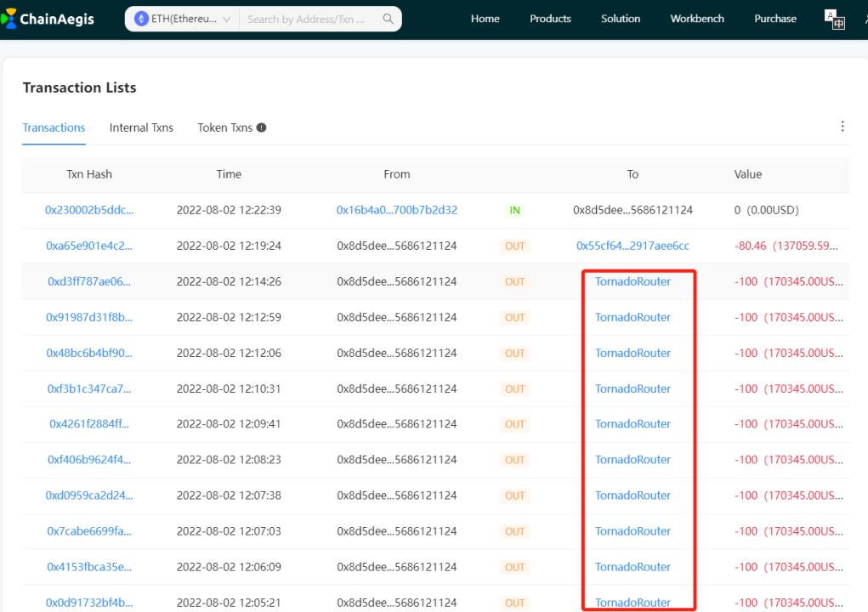Screen dimensions: 868x612
Task: Click the Value column header
Action: 748,174
